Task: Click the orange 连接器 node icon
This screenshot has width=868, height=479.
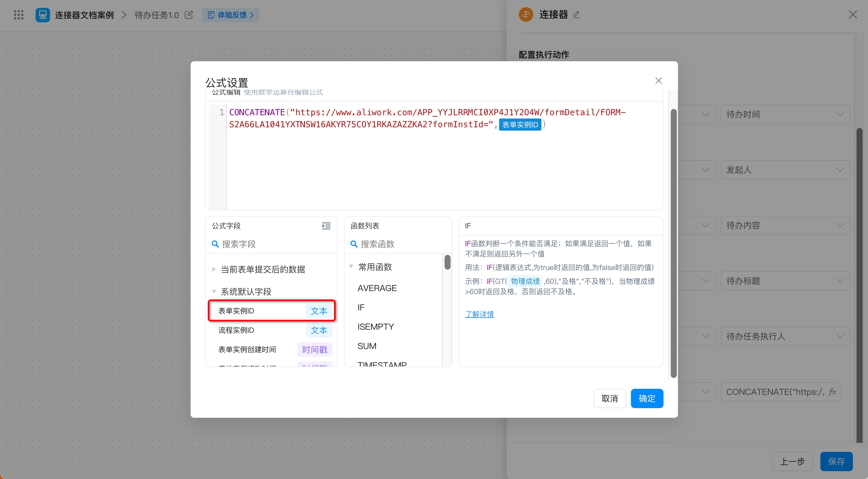Action: point(526,14)
